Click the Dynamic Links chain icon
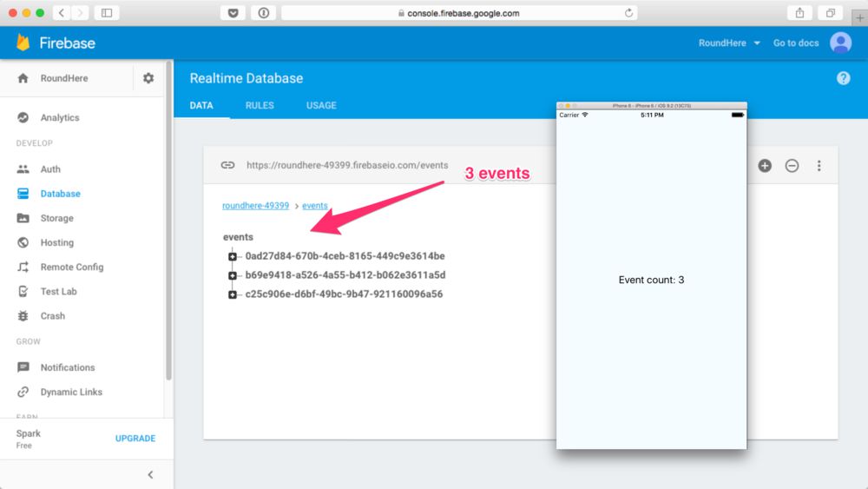The image size is (868, 489). pos(23,392)
